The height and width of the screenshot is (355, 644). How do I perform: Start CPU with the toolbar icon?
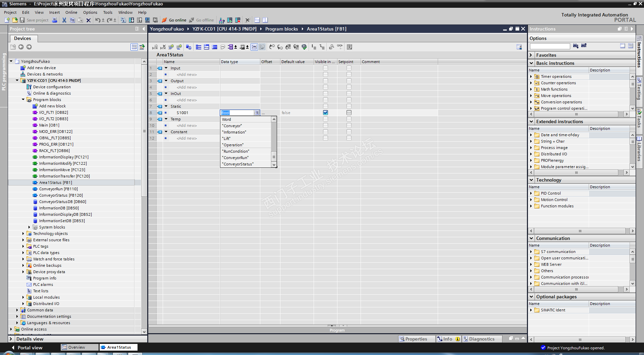230,20
